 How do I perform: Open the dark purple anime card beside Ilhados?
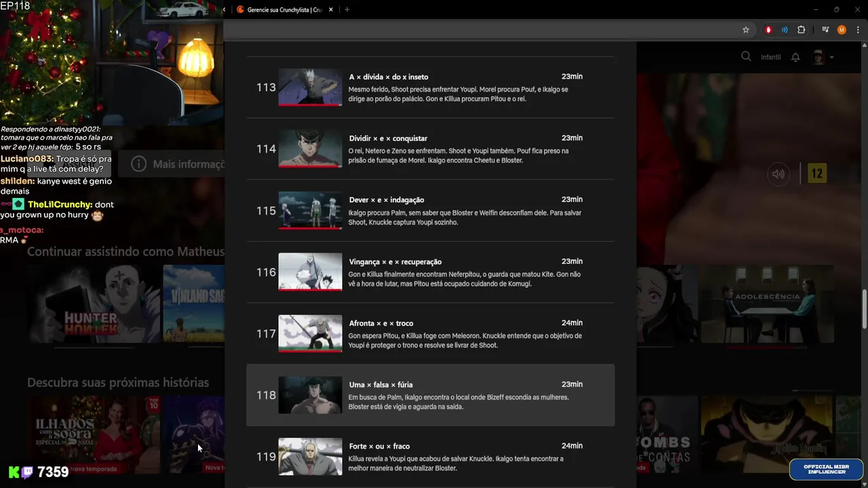194,435
